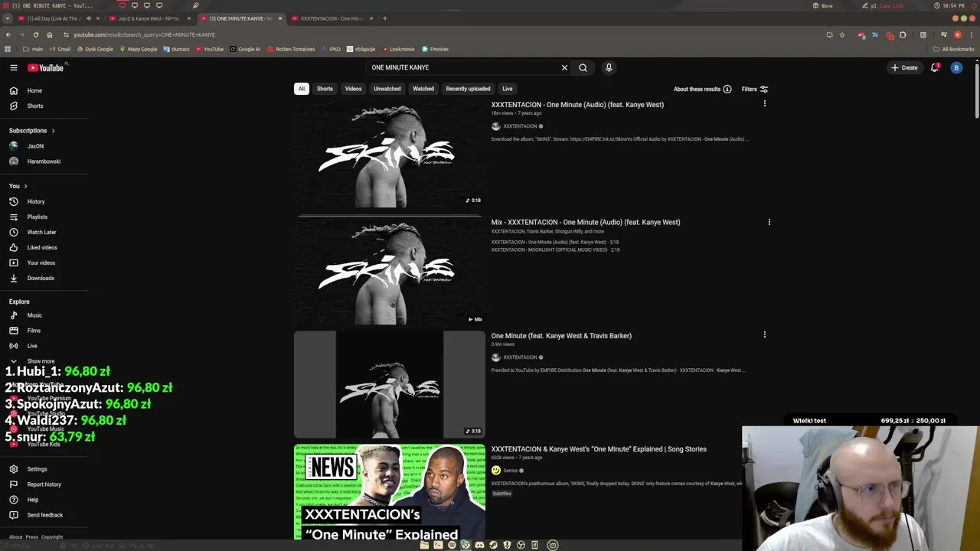980x551 pixels.
Task: Expand the You section
Action: pos(18,186)
